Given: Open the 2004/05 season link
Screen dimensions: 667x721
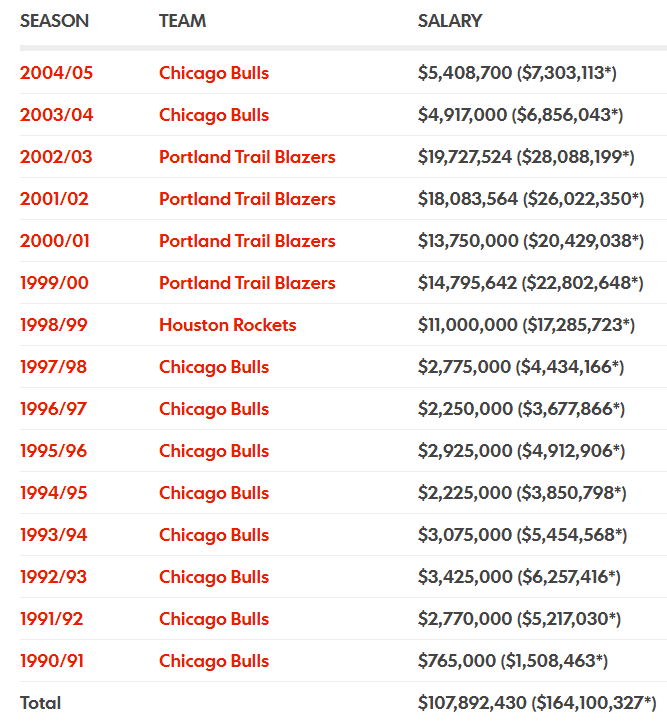Looking at the screenshot, I should click(56, 73).
